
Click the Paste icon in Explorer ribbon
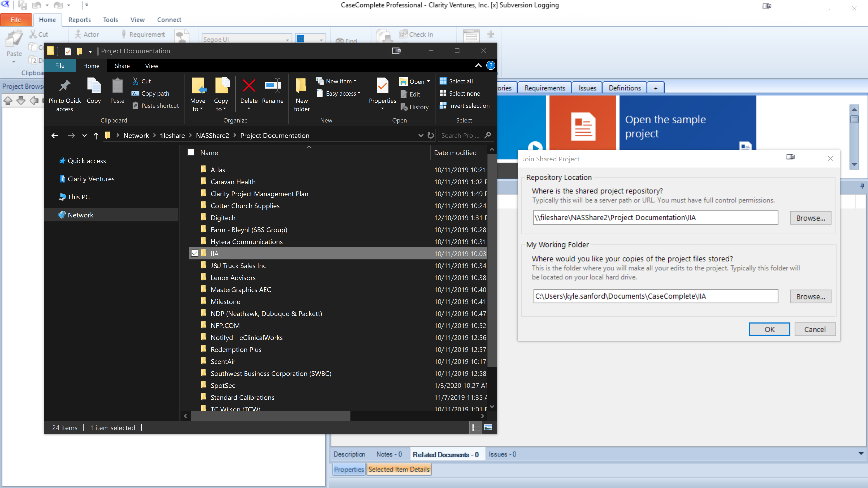(x=117, y=85)
